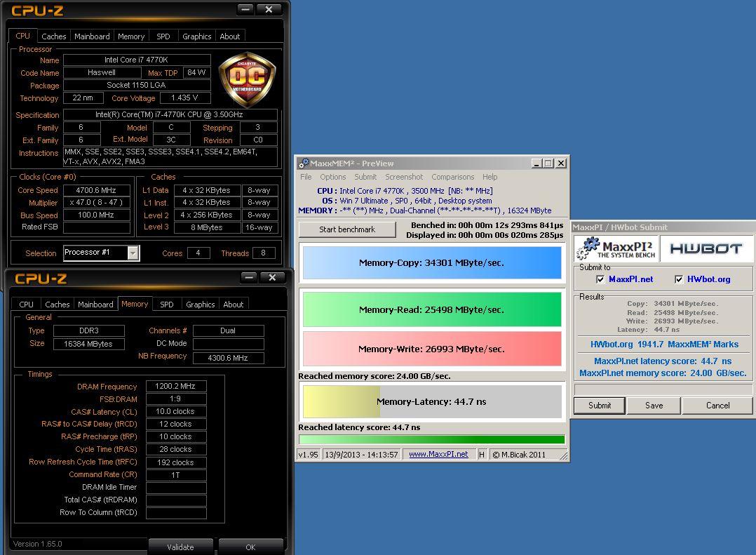This screenshot has height=555, width=756.
Task: Click the Gigabyte OC motherboard logo
Action: tap(247, 79)
